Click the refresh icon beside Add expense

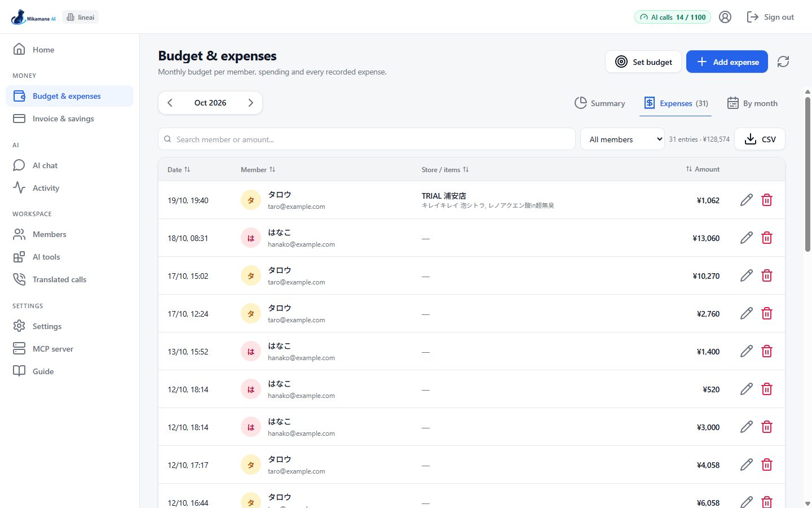coord(783,62)
